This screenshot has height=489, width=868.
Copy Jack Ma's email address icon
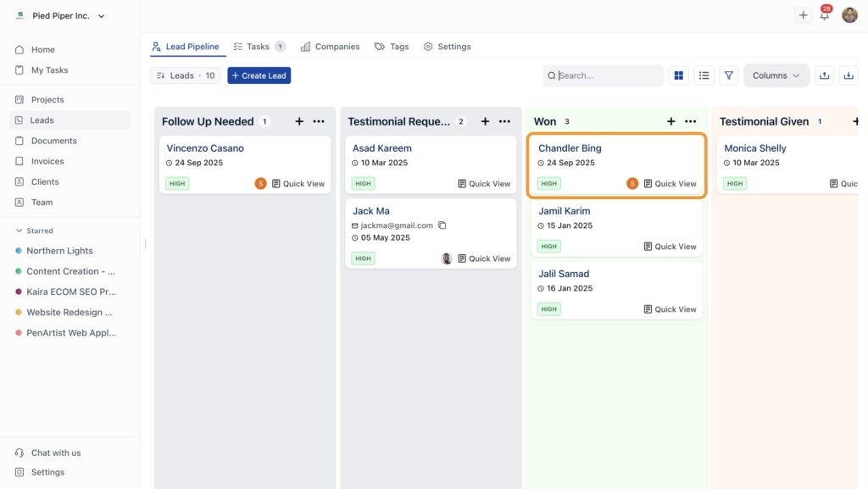pyautogui.click(x=442, y=225)
